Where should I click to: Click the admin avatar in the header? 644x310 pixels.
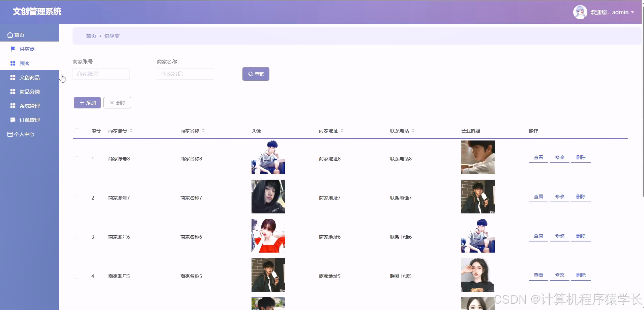coord(580,12)
